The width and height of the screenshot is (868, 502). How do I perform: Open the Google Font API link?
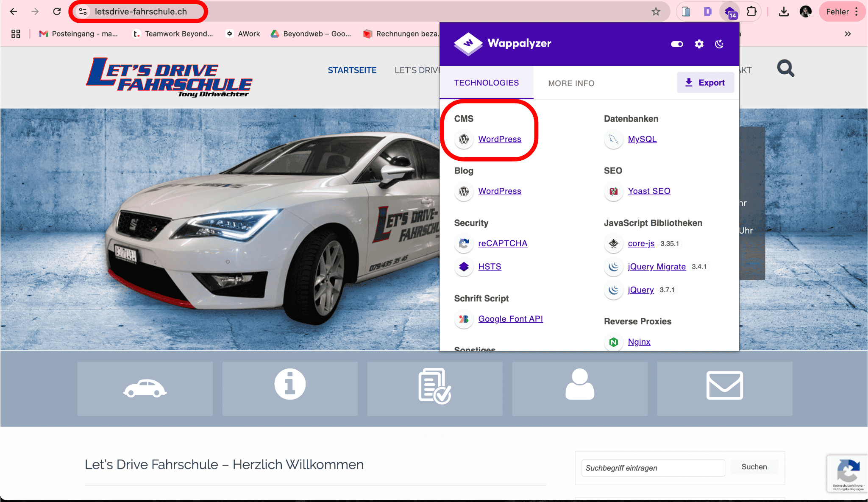[510, 319]
